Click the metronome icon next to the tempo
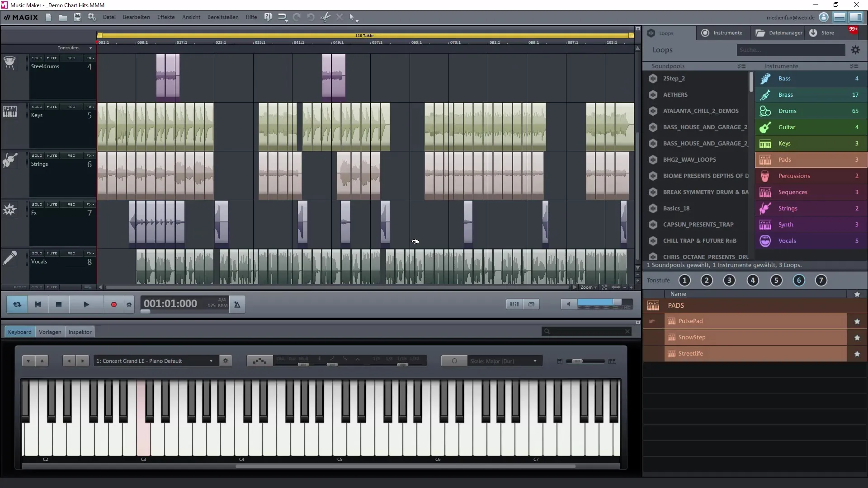Image resolution: width=868 pixels, height=488 pixels. pyautogui.click(x=237, y=305)
